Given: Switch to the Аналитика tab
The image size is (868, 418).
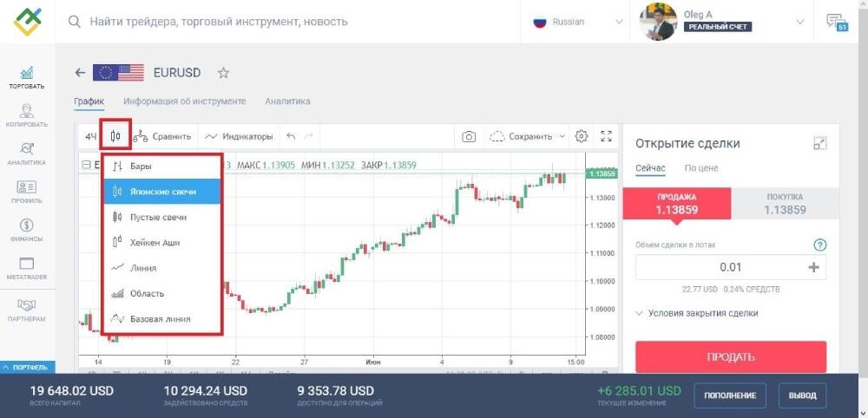Looking at the screenshot, I should (x=287, y=101).
